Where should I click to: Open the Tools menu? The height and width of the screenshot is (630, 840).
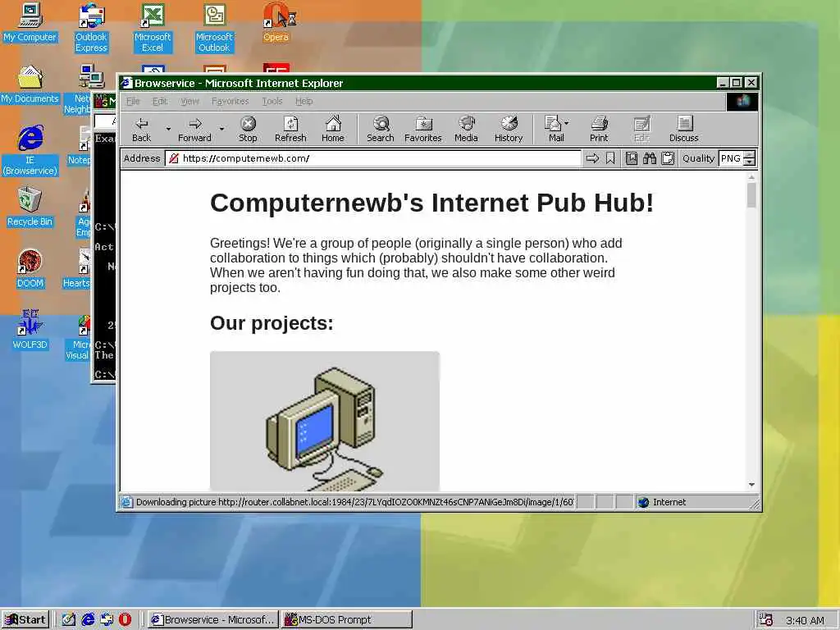[272, 101]
